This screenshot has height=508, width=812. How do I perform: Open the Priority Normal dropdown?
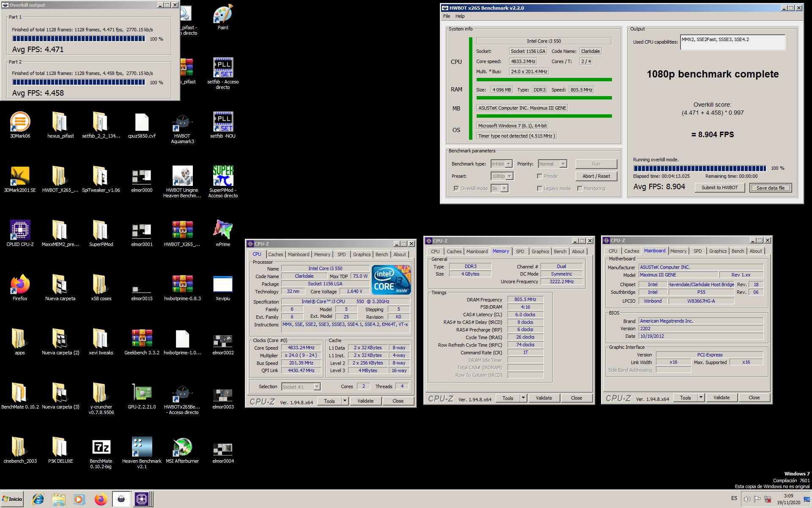(x=563, y=164)
